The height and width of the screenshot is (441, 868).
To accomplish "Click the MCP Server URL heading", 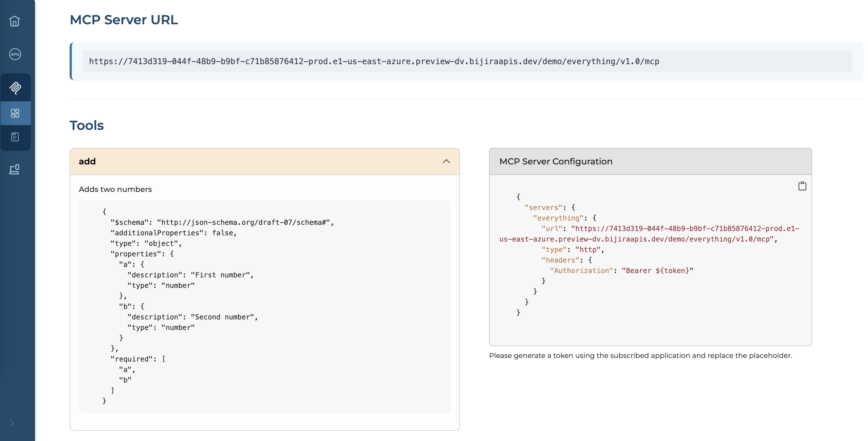I will coord(124,19).
